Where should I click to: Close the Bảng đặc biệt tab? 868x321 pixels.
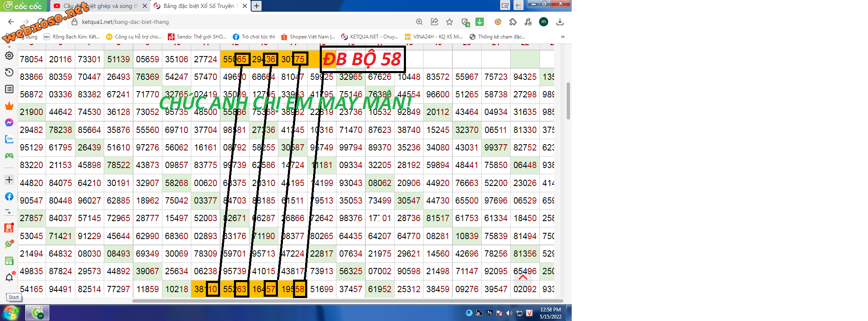[245, 6]
